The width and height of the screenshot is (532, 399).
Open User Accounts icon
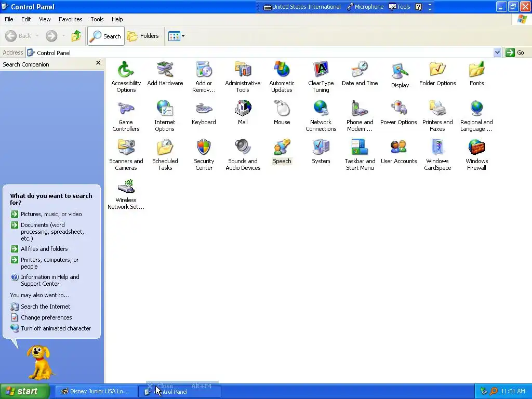click(398, 151)
